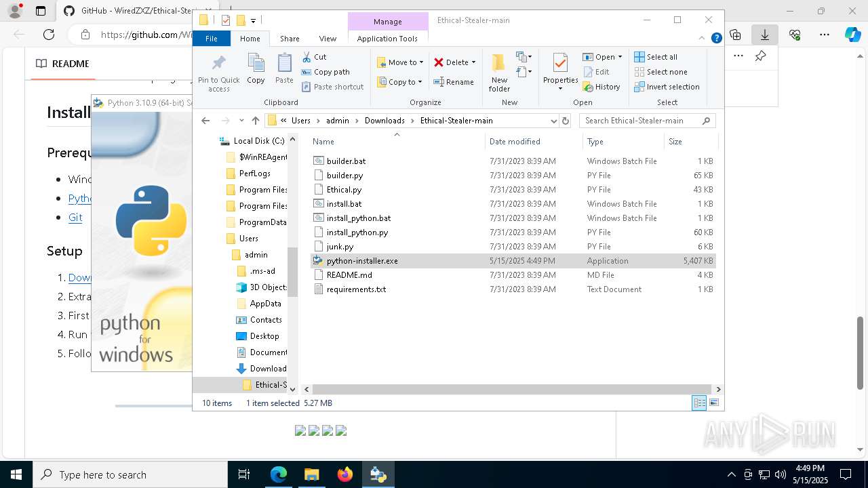Expand the Delete dropdown arrow

(x=473, y=62)
